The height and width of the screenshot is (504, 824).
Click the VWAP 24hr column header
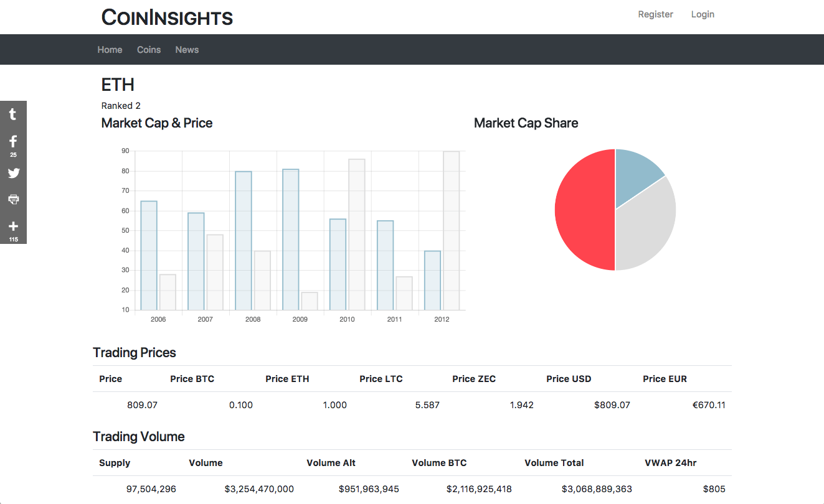[671, 463]
